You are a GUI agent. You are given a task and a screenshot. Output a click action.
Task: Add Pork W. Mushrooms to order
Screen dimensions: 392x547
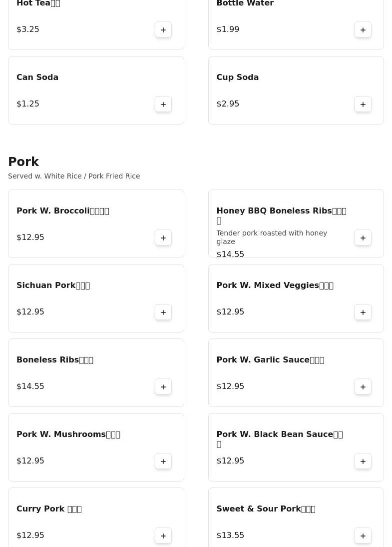pyautogui.click(x=163, y=461)
